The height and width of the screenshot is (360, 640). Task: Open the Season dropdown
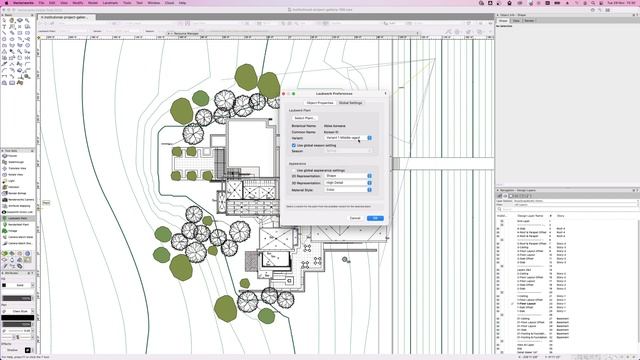tap(348, 151)
